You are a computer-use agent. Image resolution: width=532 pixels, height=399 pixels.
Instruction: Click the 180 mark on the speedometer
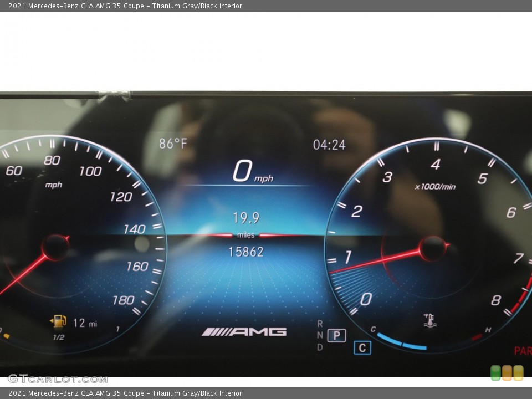tap(124, 300)
